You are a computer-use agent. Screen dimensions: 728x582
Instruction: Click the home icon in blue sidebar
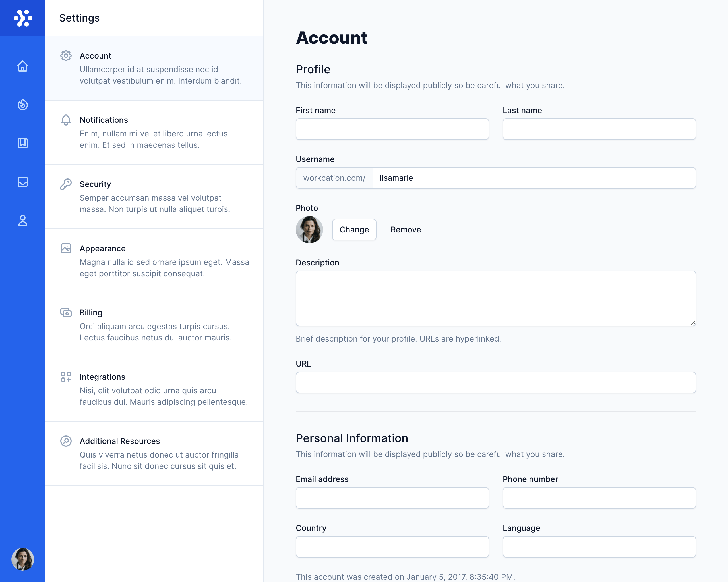(x=23, y=66)
